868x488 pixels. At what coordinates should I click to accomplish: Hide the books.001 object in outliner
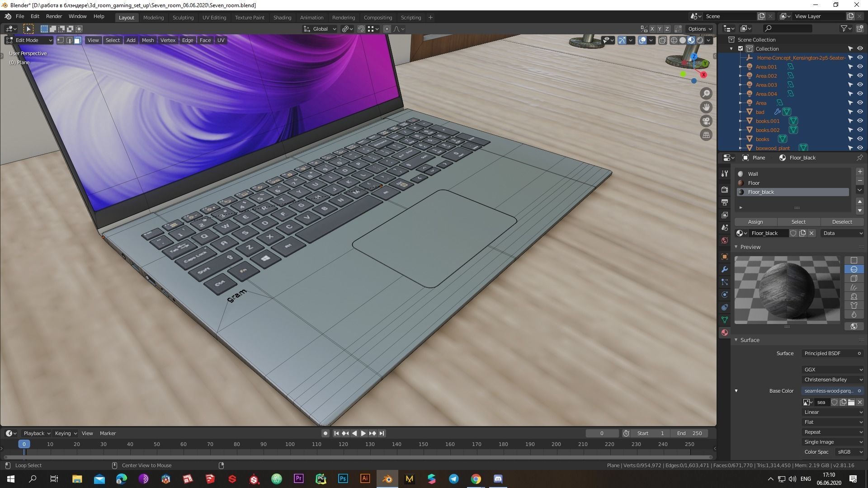(x=860, y=121)
